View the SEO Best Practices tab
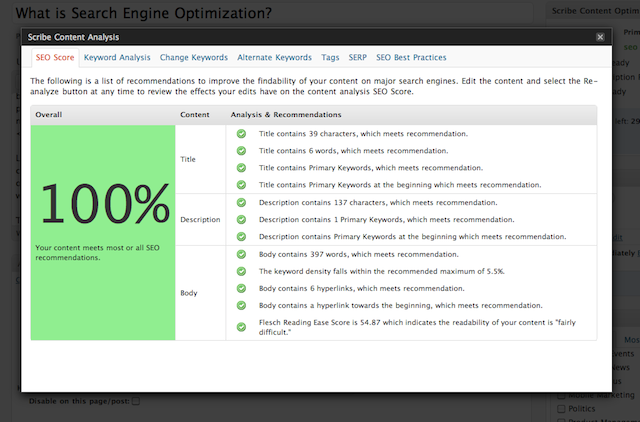The height and width of the screenshot is (422, 640). click(x=411, y=58)
